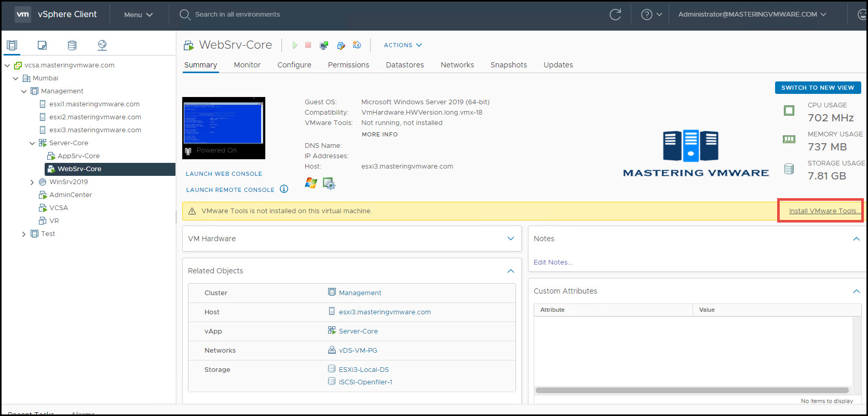Click the memory usage icon
Image resolution: width=868 pixels, height=416 pixels.
pos(789,139)
